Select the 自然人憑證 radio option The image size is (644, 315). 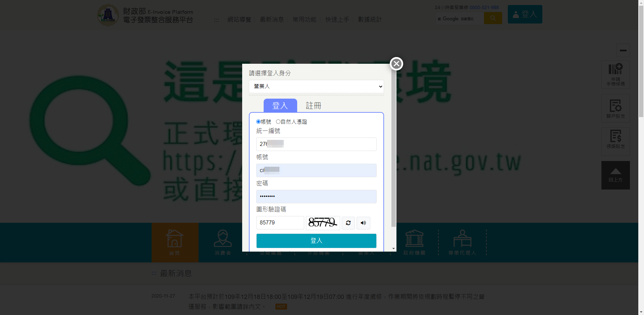(278, 122)
